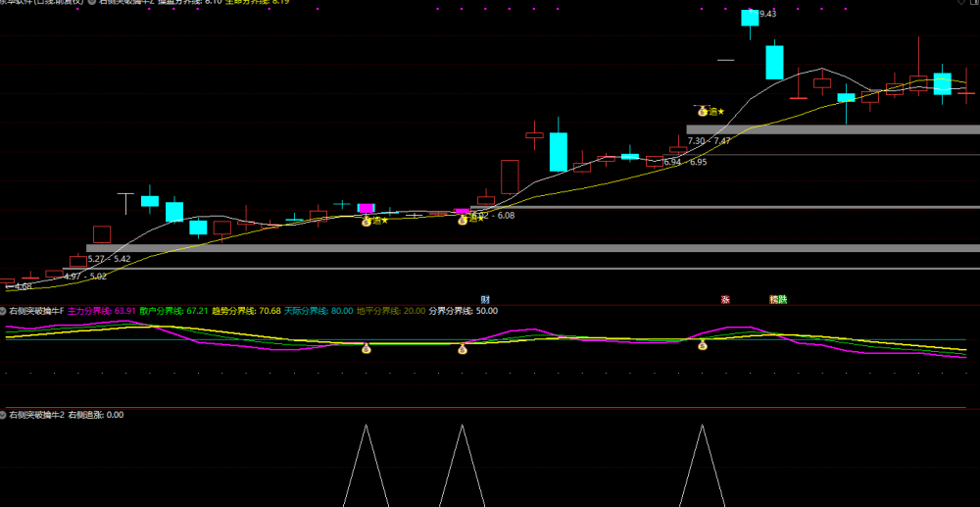980x507 pixels.
Task: Click the blue 财 marker icon
Action: pos(485,299)
